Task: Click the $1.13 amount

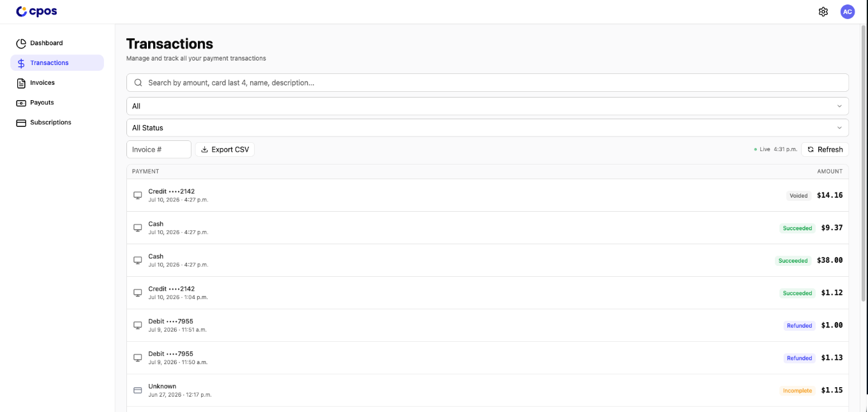Action: point(832,358)
